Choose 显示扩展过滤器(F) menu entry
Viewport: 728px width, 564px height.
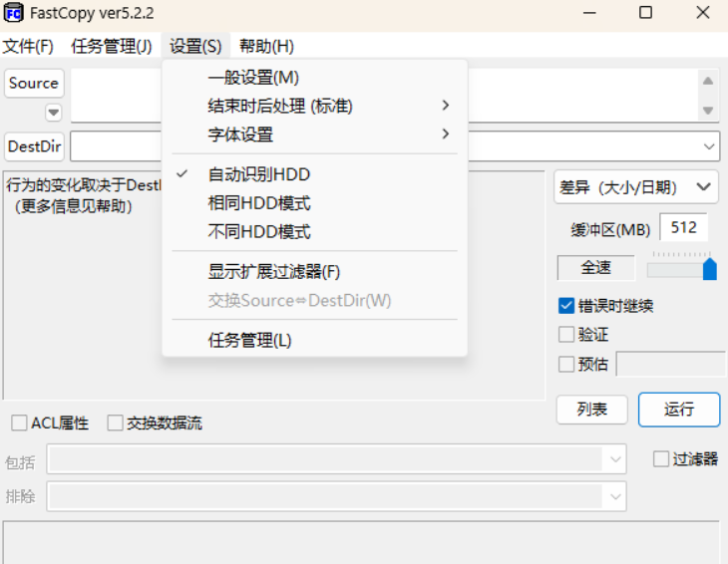pos(314,272)
